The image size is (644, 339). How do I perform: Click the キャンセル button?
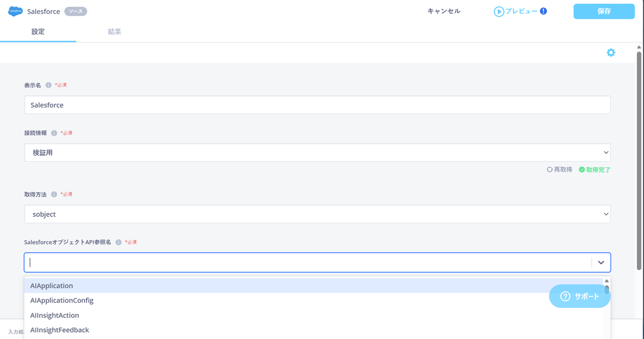444,11
